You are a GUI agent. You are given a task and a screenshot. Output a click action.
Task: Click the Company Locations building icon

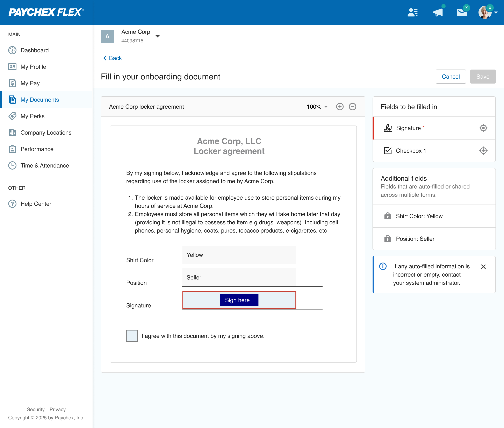[x=12, y=133]
